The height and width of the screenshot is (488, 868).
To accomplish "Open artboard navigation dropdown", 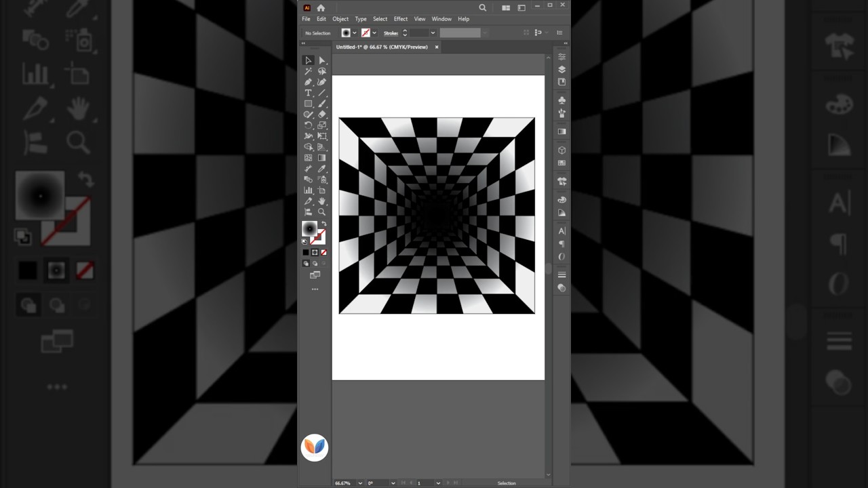I will 437,483.
